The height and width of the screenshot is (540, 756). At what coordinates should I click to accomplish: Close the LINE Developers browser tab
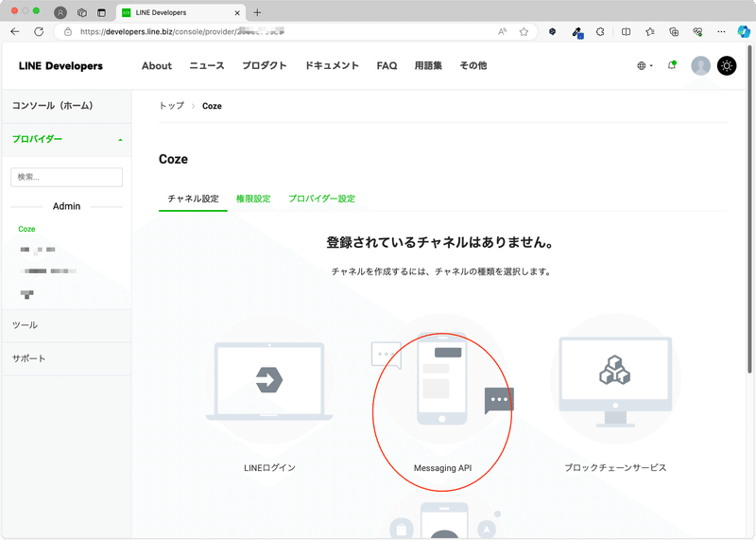[237, 13]
